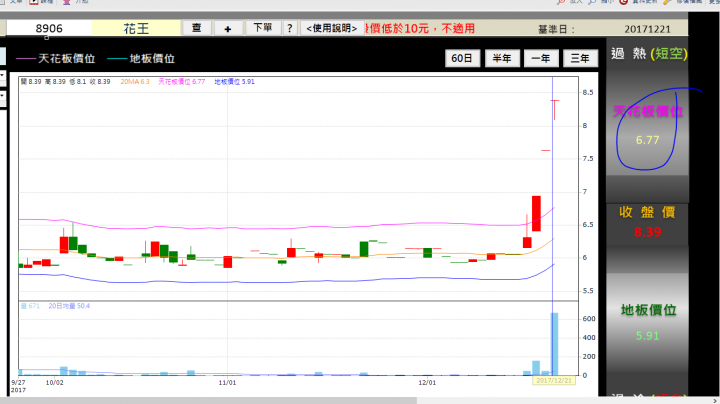This screenshot has width=720, height=404.
Task: Switch chart range to 三年
Action: 580,58
